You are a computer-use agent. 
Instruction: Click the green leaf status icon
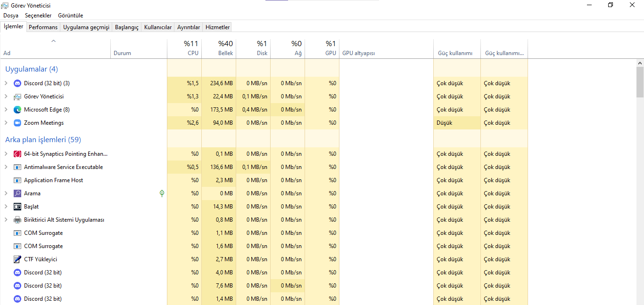click(x=162, y=193)
